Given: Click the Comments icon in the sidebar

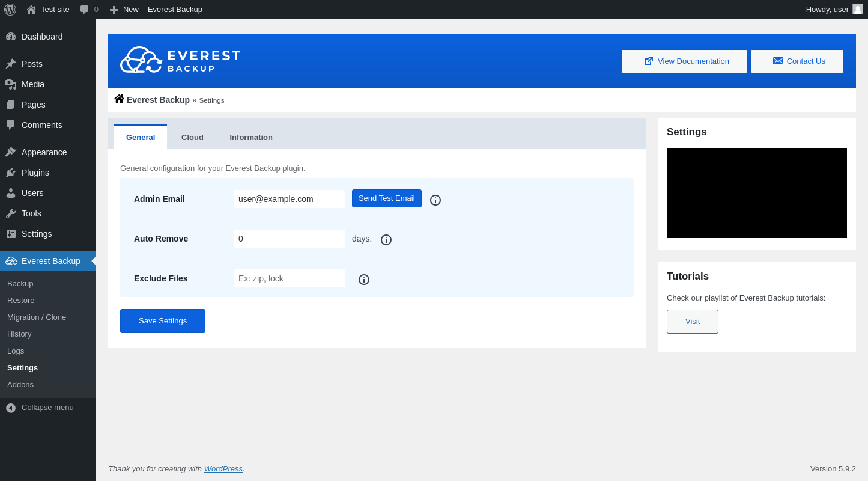Looking at the screenshot, I should click(11, 125).
